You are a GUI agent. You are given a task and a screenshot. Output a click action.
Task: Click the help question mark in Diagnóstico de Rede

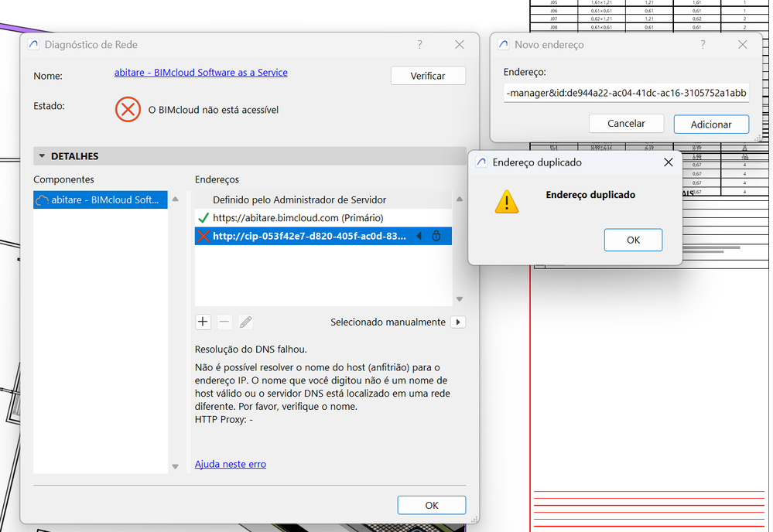[x=419, y=45]
